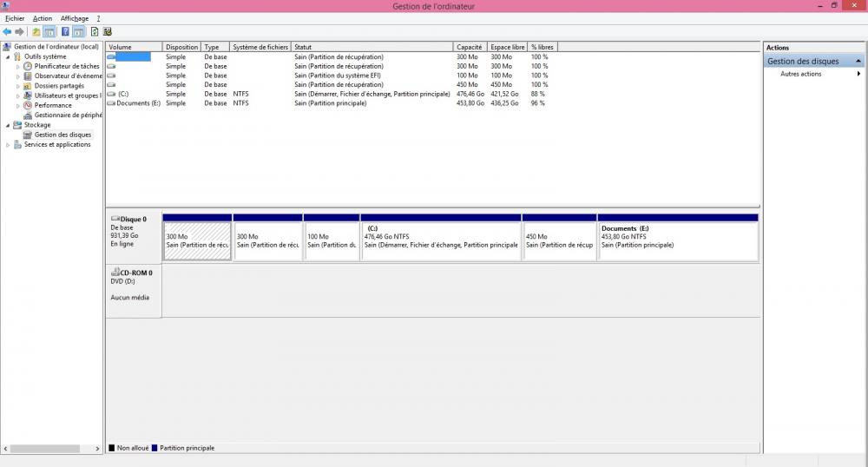This screenshot has height=467, width=868.
Task: Click the Refresh icon in toolbar
Action: 94,32
